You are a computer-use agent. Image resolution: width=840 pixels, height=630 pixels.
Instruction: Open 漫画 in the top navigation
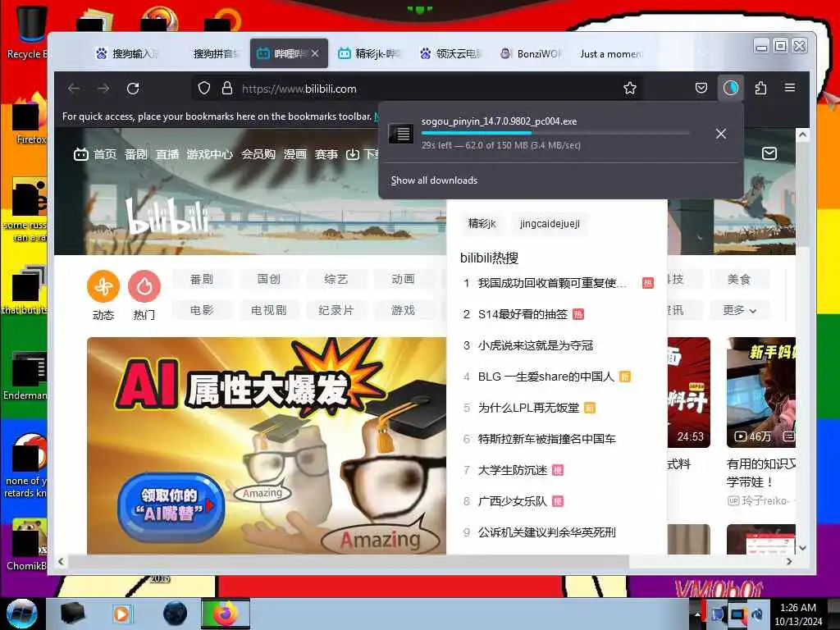(295, 154)
